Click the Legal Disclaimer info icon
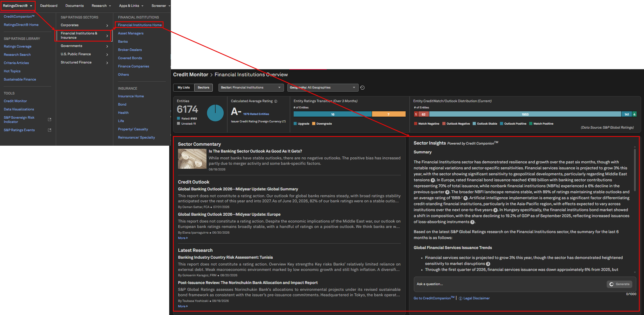This screenshot has width=644, height=315. coord(460,298)
